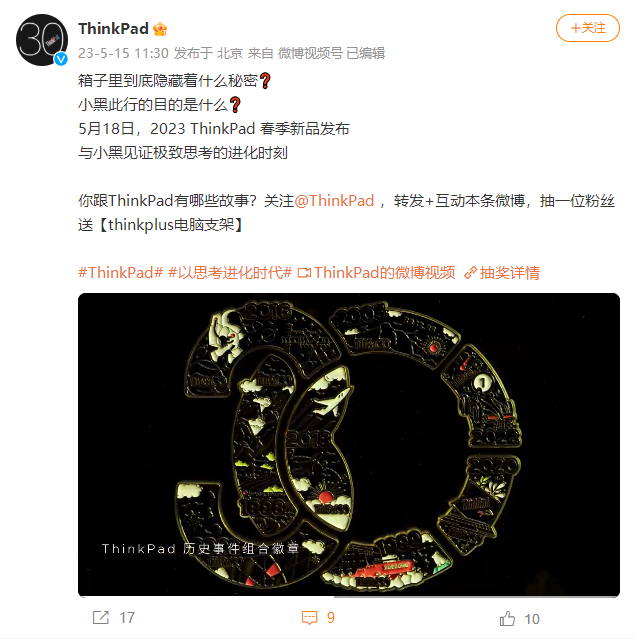Open the #ThinkPad# hashtag
The height and width of the screenshot is (643, 636).
pos(121,273)
